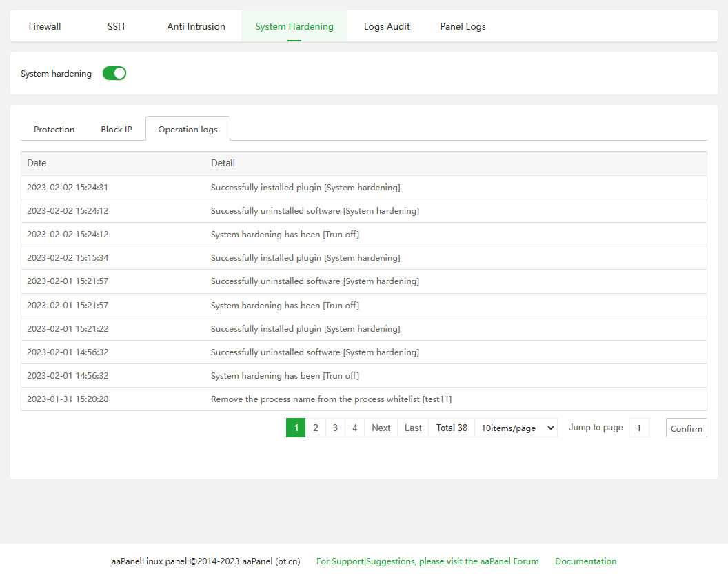Open the Block IP sub-tab
The width and height of the screenshot is (728, 578).
coord(117,129)
